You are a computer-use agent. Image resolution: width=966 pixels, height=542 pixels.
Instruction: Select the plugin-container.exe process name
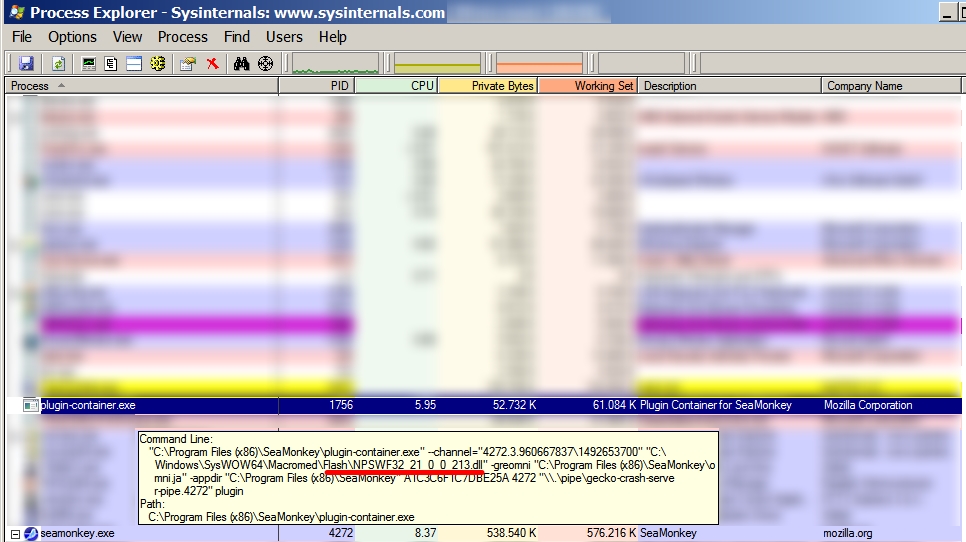[88, 405]
